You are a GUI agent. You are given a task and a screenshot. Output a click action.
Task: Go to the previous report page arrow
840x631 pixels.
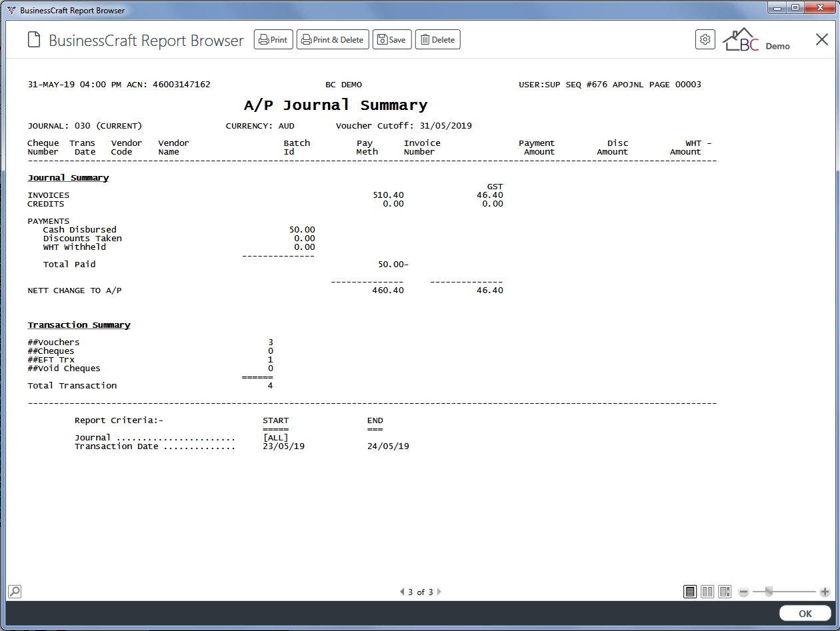[x=402, y=592]
